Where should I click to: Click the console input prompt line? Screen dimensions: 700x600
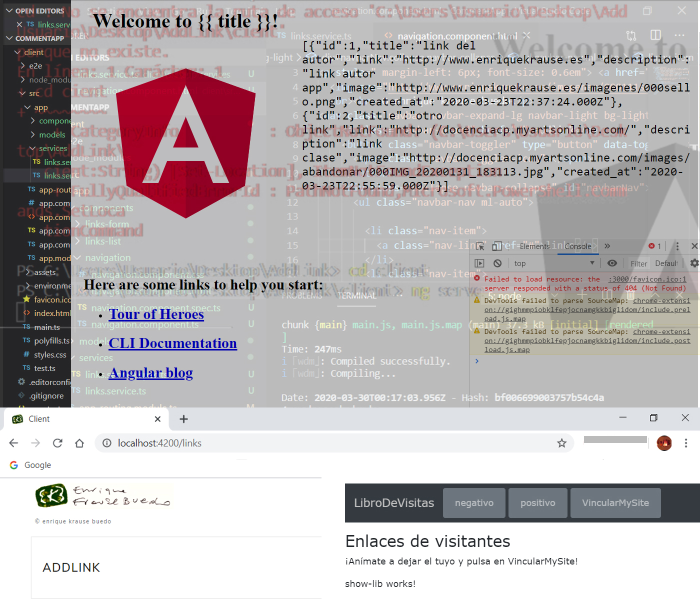point(584,361)
